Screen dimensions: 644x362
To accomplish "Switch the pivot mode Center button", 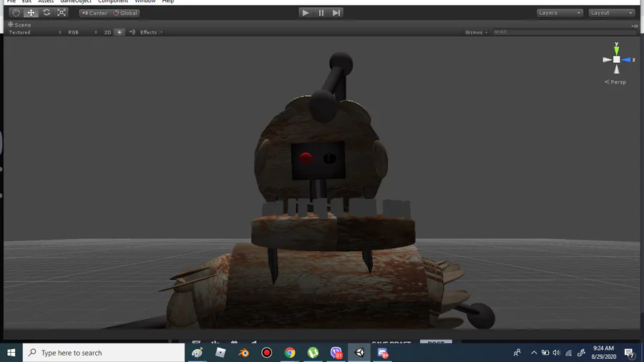I will (x=94, y=13).
